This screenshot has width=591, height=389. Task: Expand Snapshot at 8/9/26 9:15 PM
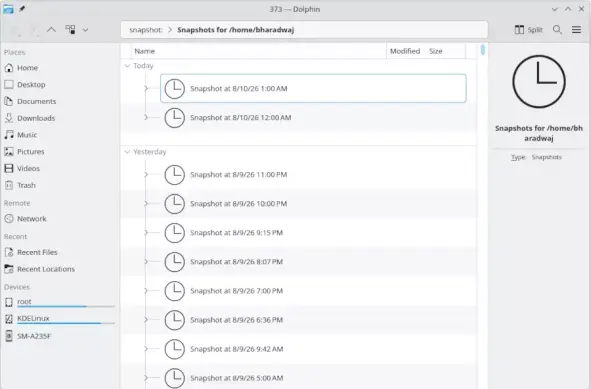pos(146,233)
